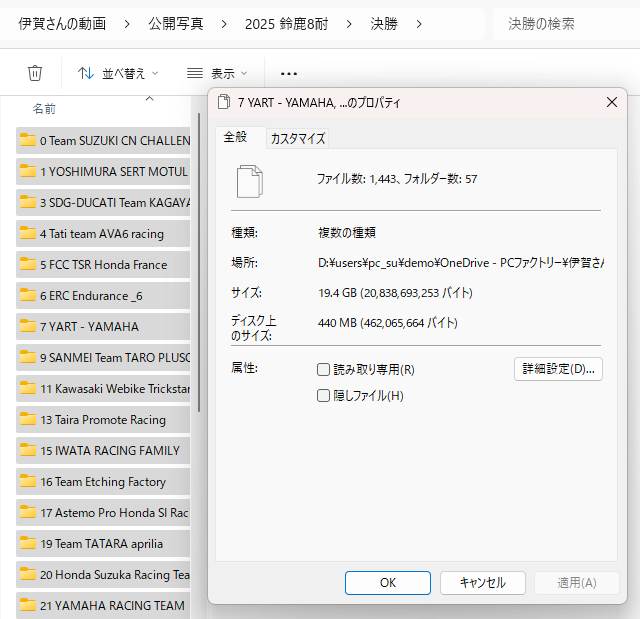Click the '16 Team Etching Factory' name
Image resolution: width=640 pixels, height=619 pixels.
click(103, 482)
